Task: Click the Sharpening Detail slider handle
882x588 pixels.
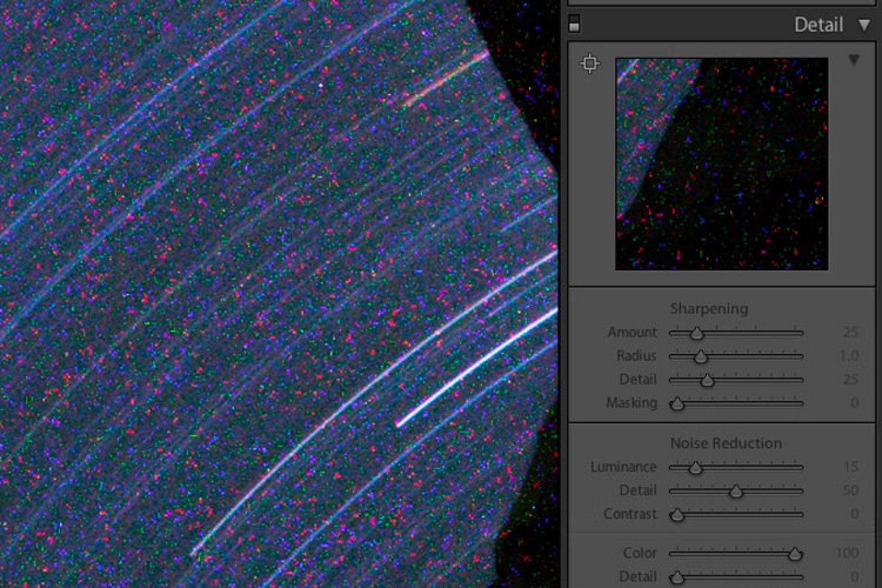Action: click(x=707, y=380)
